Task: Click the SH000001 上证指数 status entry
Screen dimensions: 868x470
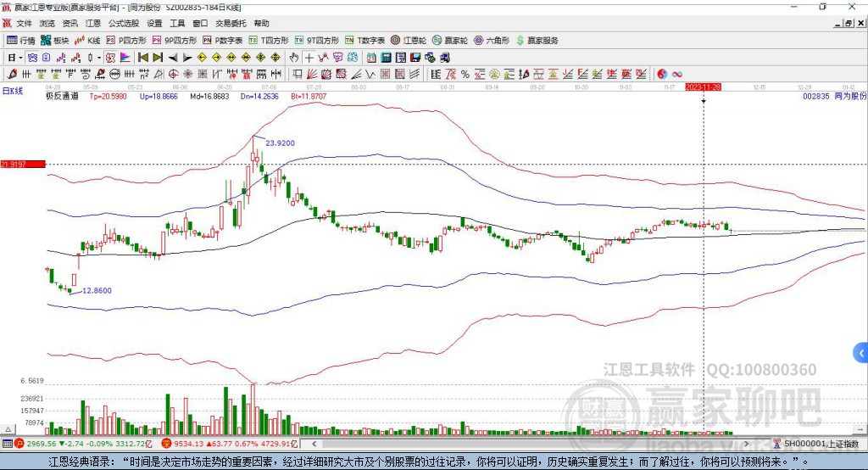Action: (816, 444)
